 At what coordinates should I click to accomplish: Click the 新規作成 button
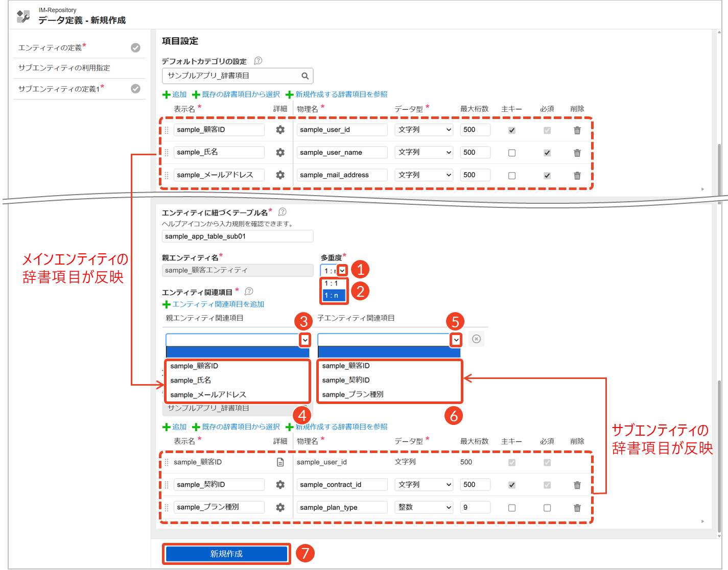click(x=226, y=554)
